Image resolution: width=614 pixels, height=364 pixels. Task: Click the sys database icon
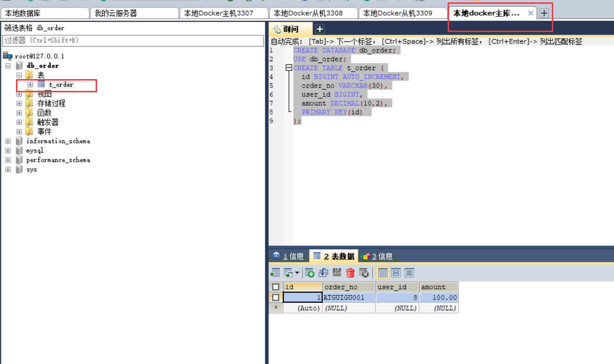19,169
